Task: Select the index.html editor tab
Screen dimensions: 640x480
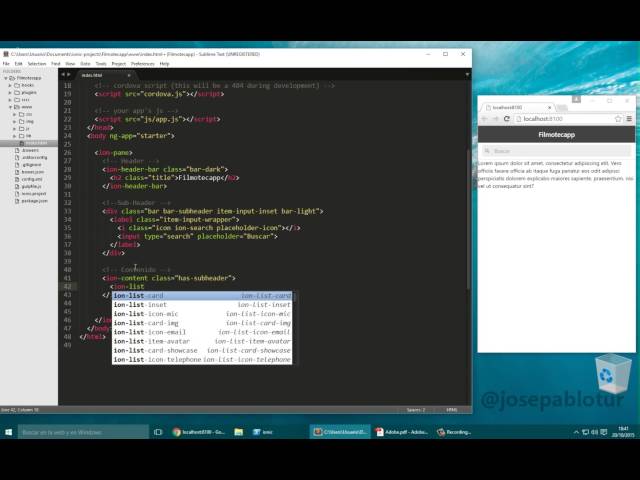Action: [105, 75]
